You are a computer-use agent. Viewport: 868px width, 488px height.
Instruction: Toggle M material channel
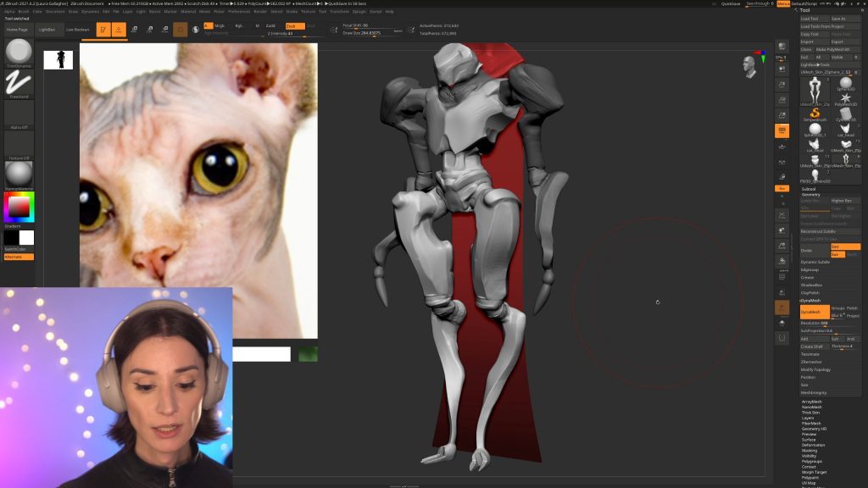click(257, 25)
